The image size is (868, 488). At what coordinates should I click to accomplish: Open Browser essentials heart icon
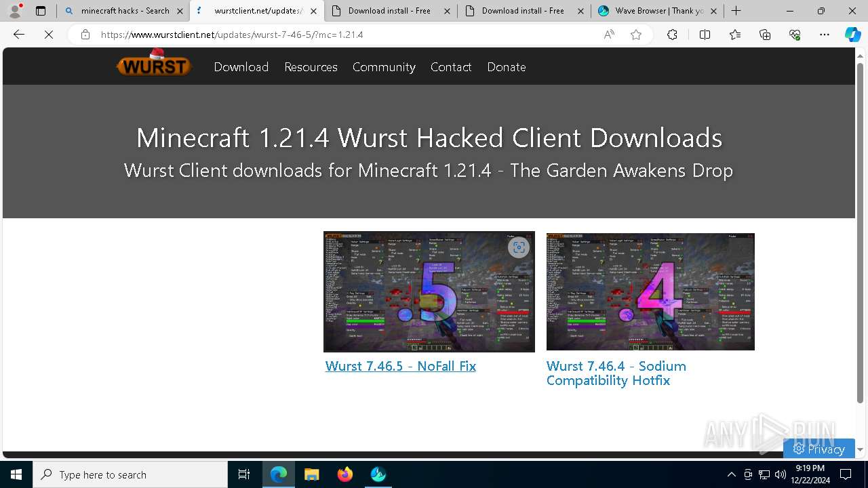coord(795,35)
